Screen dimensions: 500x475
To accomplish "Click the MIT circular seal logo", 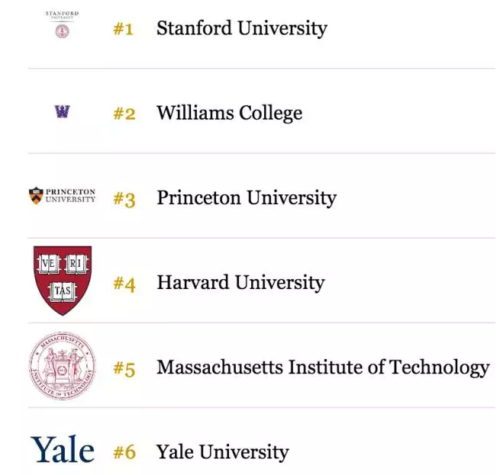I will click(62, 366).
